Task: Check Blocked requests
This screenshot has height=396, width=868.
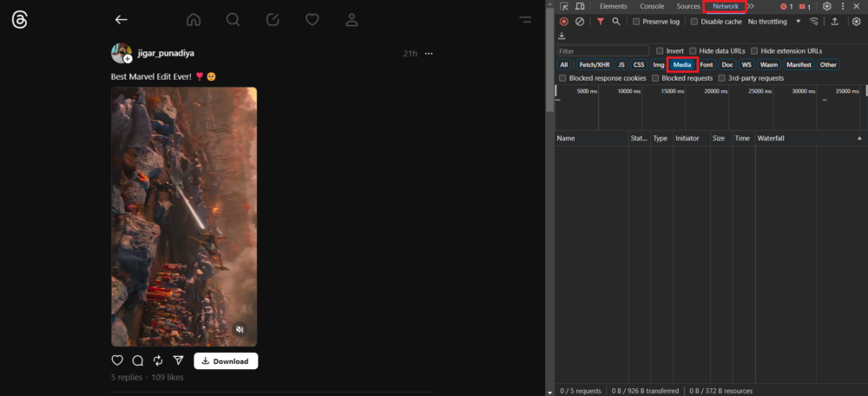Action: coord(655,78)
